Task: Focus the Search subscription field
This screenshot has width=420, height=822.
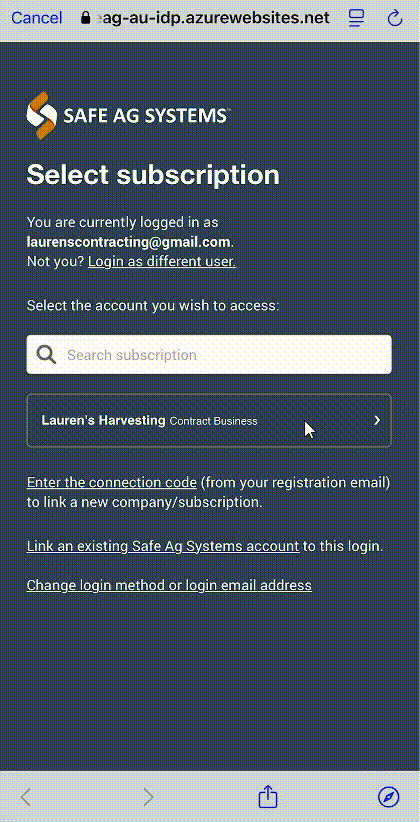Action: coord(209,355)
